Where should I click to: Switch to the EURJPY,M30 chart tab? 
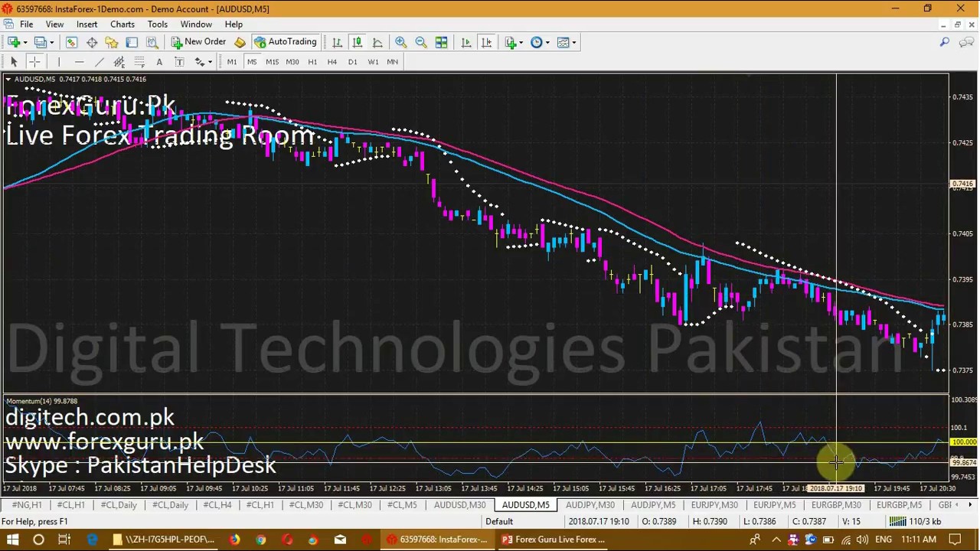point(714,505)
